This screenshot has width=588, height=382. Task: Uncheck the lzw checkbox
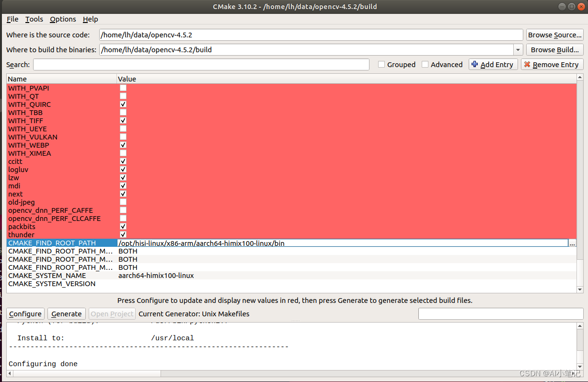123,178
